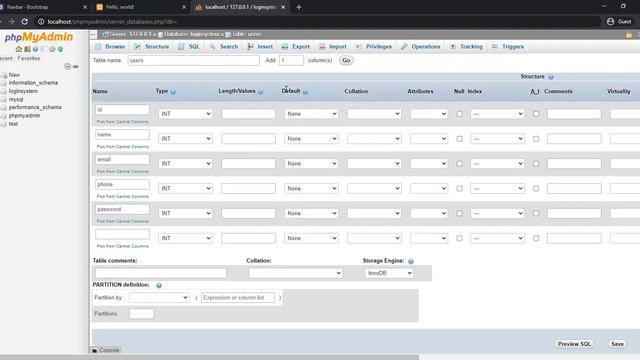
Task: Open Type dropdown for id column
Action: (185, 114)
